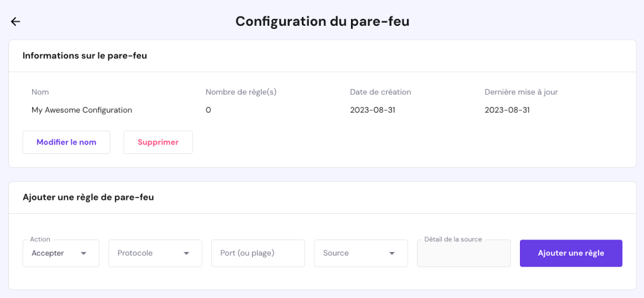The width and height of the screenshot is (644, 298).
Task: Click the Action dropdown caret arrow
Action: tap(84, 253)
